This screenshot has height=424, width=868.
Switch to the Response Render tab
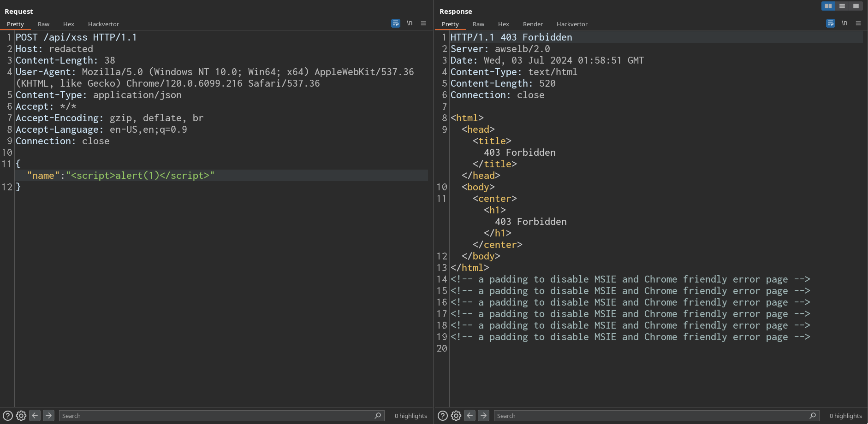(x=533, y=24)
